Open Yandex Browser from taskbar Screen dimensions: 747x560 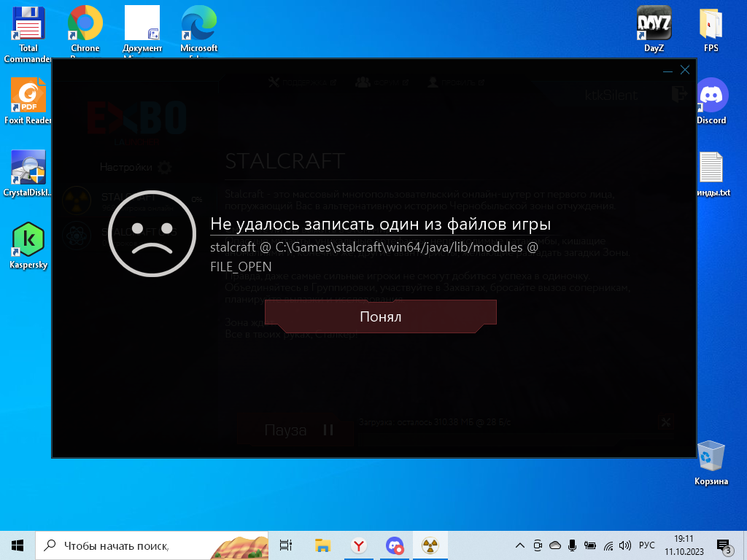[x=359, y=545]
